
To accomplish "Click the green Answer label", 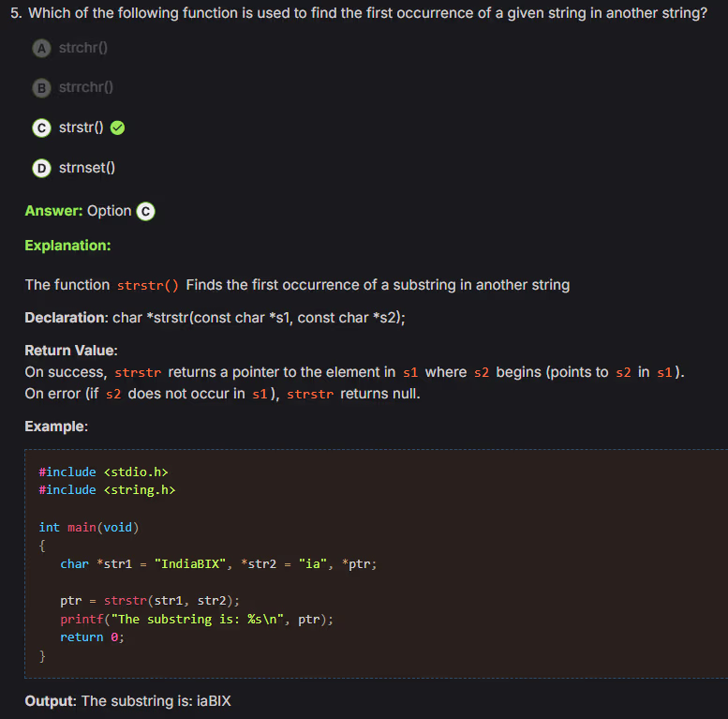I will (53, 211).
